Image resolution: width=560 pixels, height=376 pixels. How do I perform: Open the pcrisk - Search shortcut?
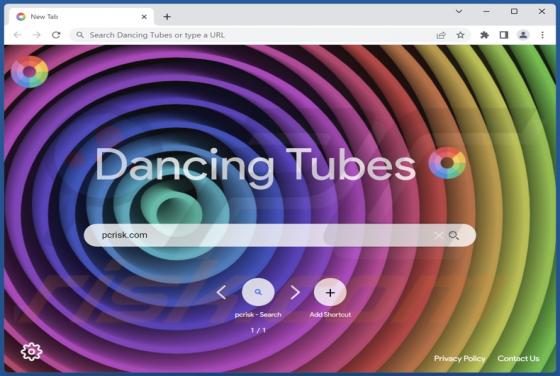pos(258,292)
